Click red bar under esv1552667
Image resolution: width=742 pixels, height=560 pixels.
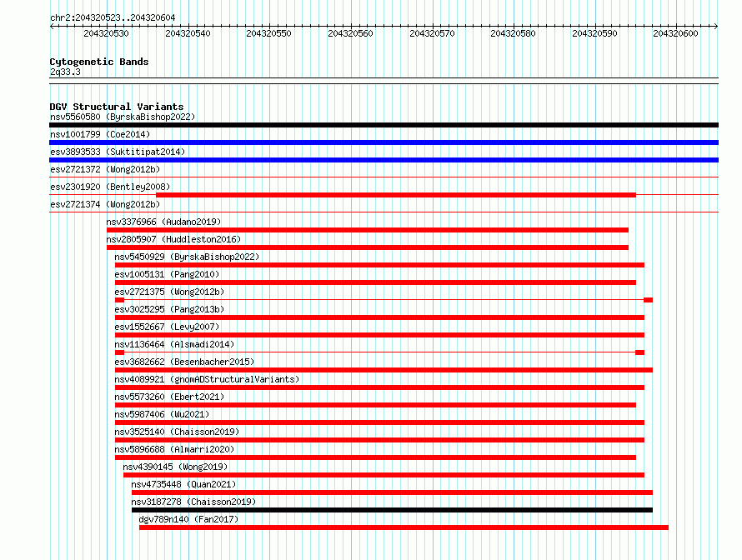coord(379,335)
